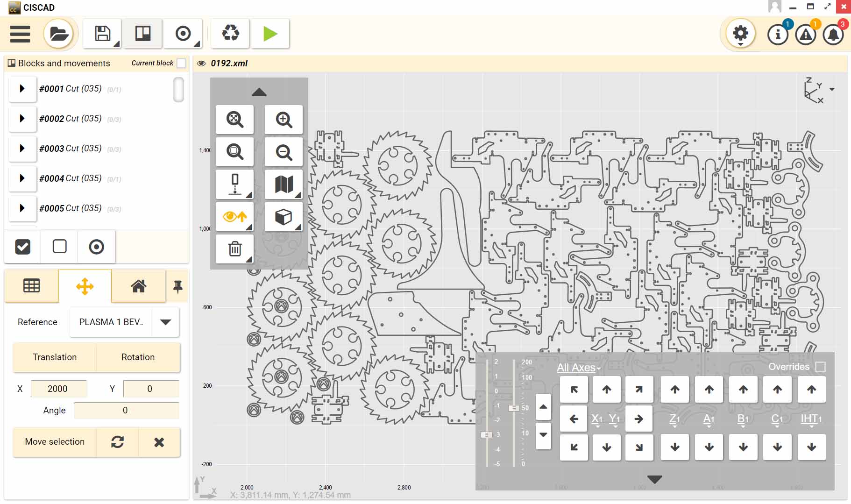Open the All Axes dropdown
This screenshot has height=504, width=851.
pos(578,368)
